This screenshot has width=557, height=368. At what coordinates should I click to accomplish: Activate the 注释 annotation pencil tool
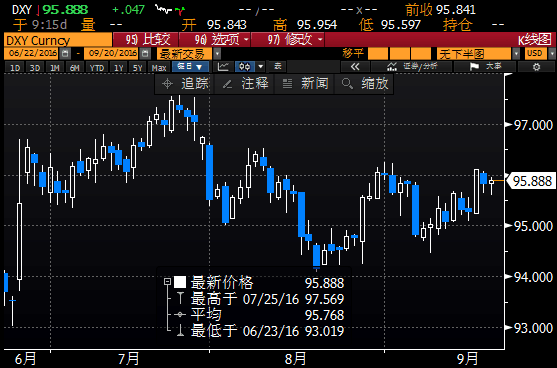pyautogui.click(x=245, y=84)
